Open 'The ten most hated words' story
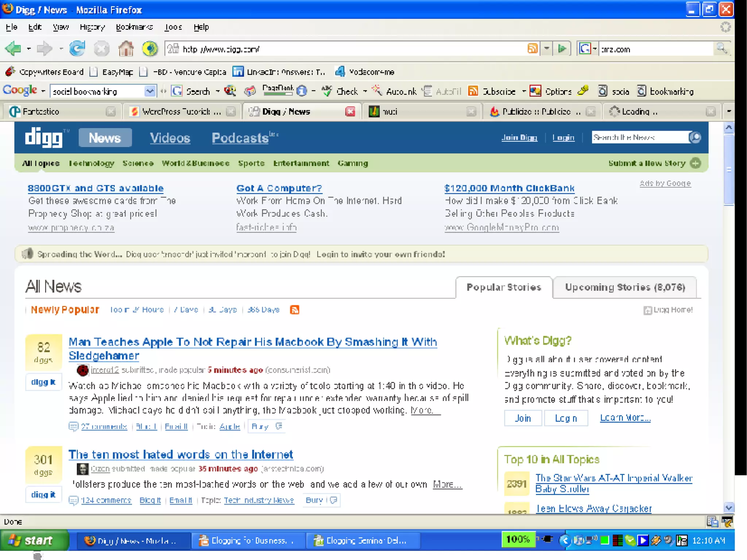 click(x=181, y=455)
